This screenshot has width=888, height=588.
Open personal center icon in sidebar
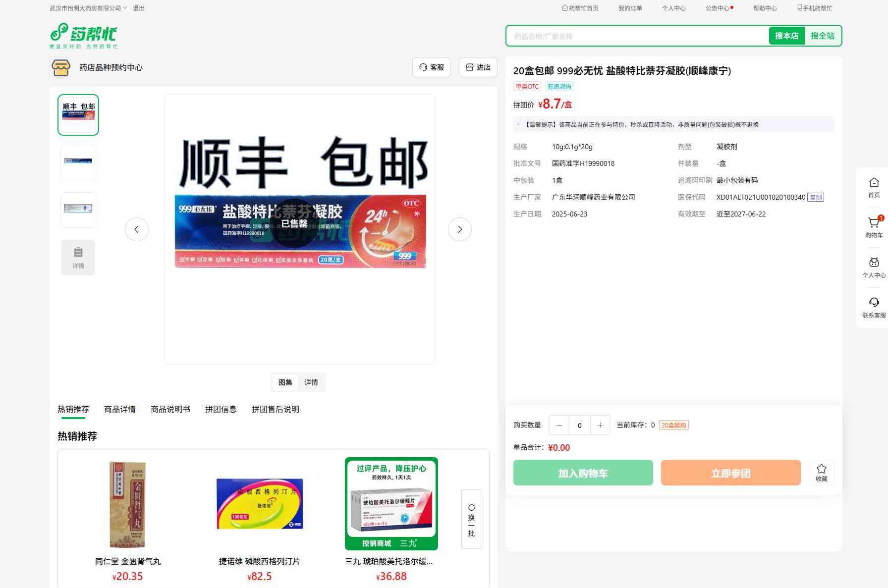click(874, 263)
